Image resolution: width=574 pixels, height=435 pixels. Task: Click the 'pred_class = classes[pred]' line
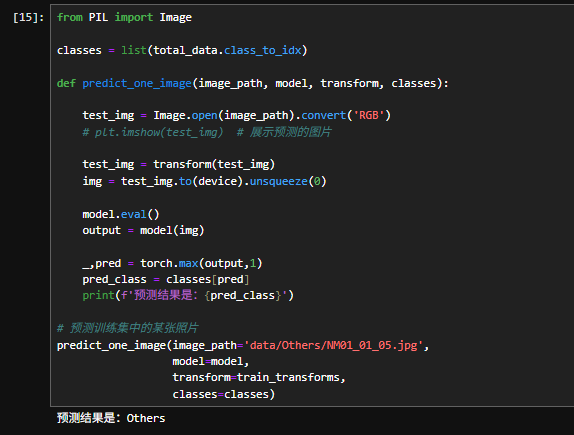point(165,280)
